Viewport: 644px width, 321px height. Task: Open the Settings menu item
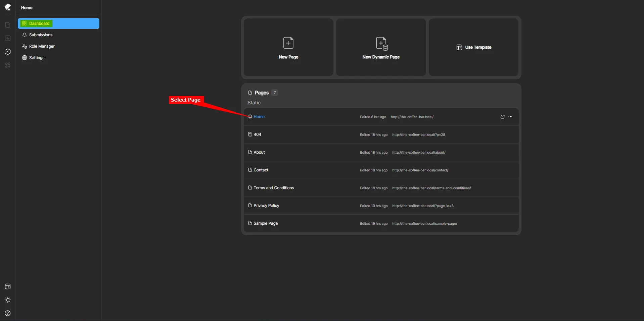click(58, 58)
